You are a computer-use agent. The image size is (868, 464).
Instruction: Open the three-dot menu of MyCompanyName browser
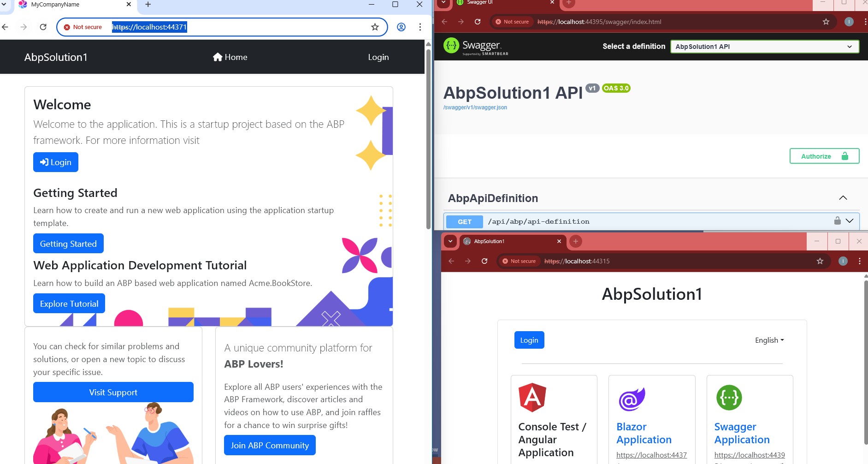coord(420,27)
